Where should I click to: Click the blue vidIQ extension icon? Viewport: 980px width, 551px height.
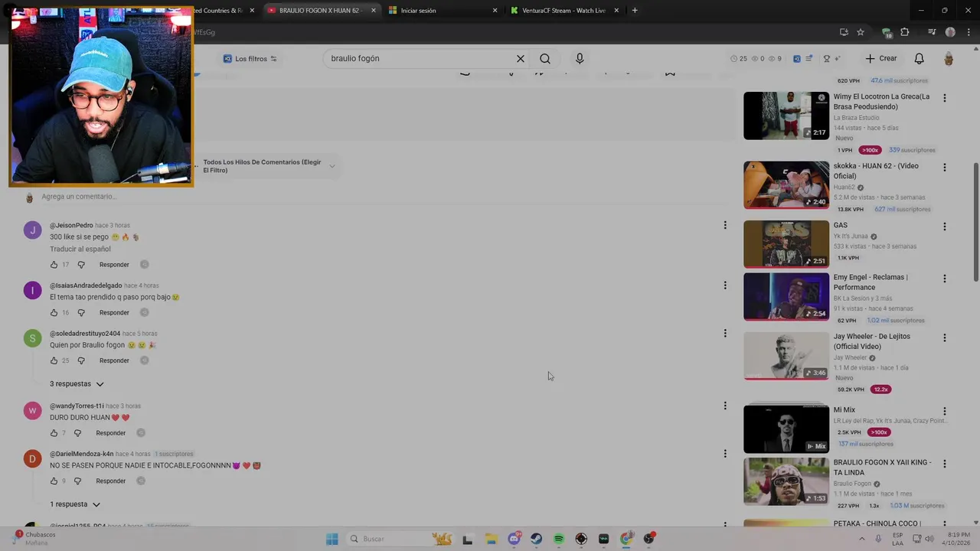click(x=796, y=59)
